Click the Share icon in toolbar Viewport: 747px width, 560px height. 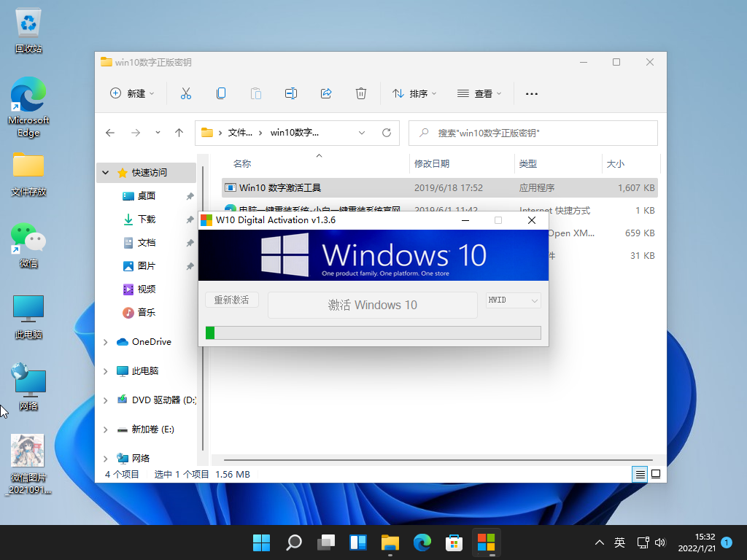(326, 93)
